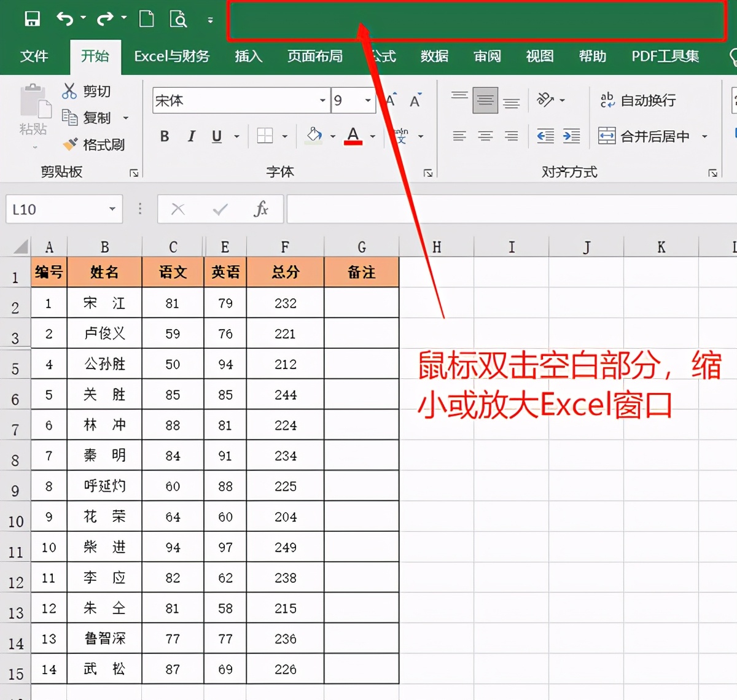Expand the border style dropdown arrow
The width and height of the screenshot is (737, 700).
pyautogui.click(x=284, y=136)
